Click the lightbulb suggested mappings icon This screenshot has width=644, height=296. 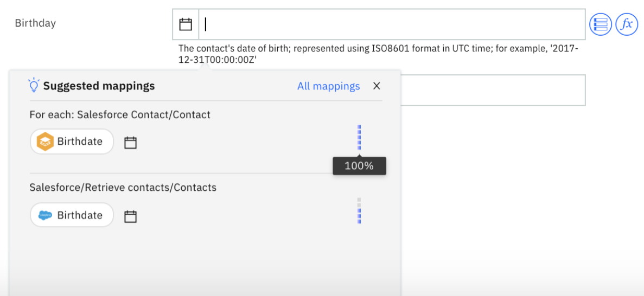point(34,86)
